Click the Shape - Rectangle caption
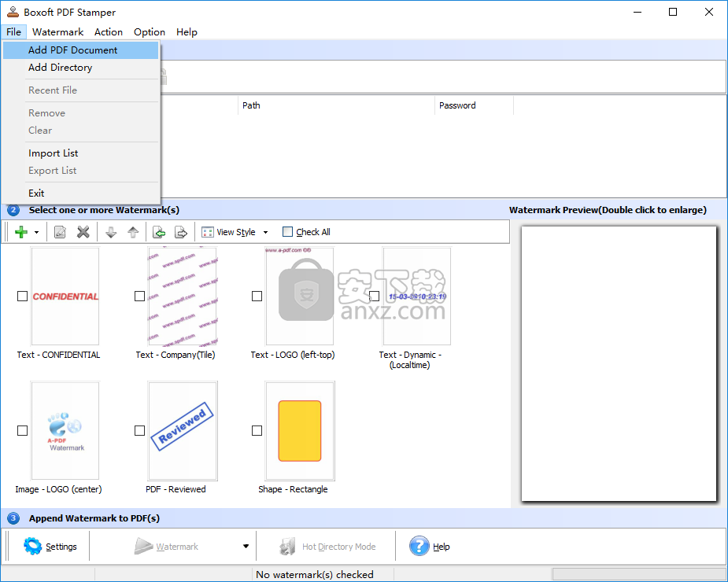 point(293,489)
